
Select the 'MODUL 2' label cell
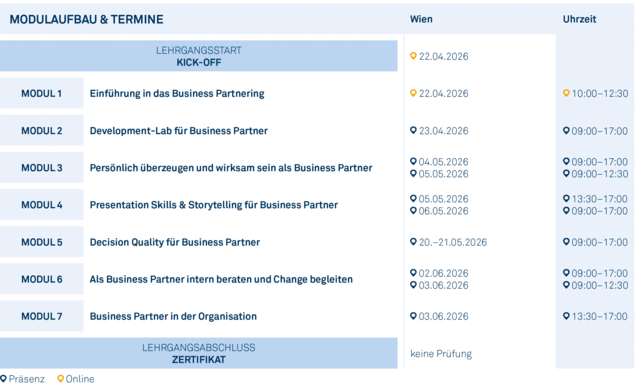(42, 131)
